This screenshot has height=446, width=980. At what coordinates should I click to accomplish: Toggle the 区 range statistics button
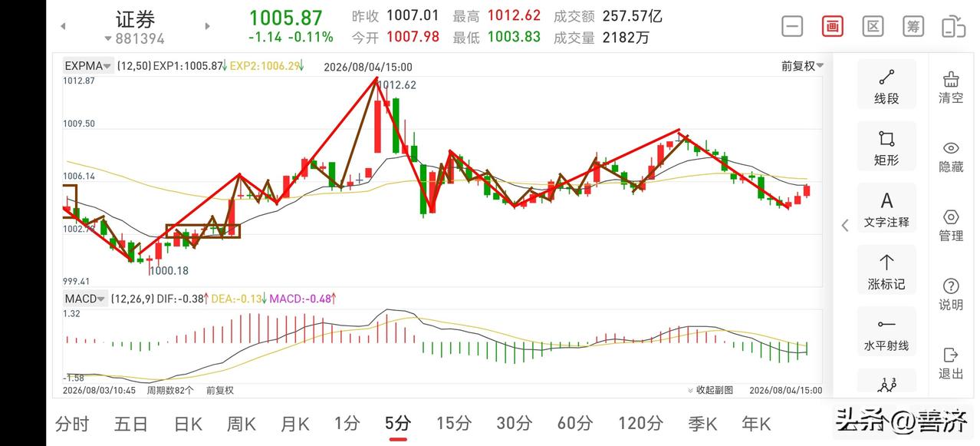pyautogui.click(x=873, y=26)
